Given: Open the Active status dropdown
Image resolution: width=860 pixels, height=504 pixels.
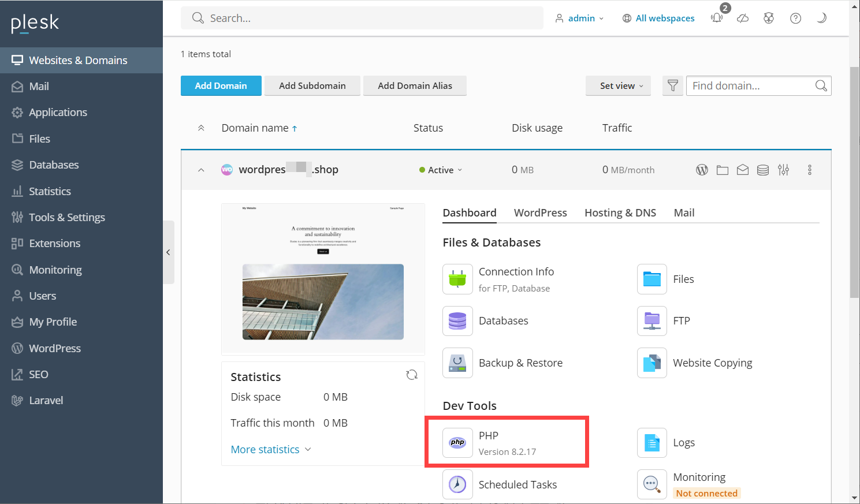Looking at the screenshot, I should click(441, 170).
